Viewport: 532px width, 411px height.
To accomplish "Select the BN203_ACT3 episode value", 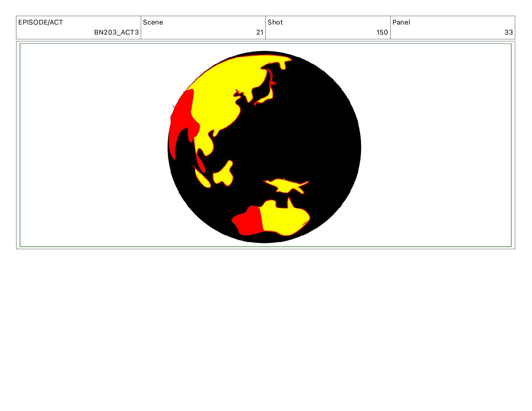I will point(116,33).
